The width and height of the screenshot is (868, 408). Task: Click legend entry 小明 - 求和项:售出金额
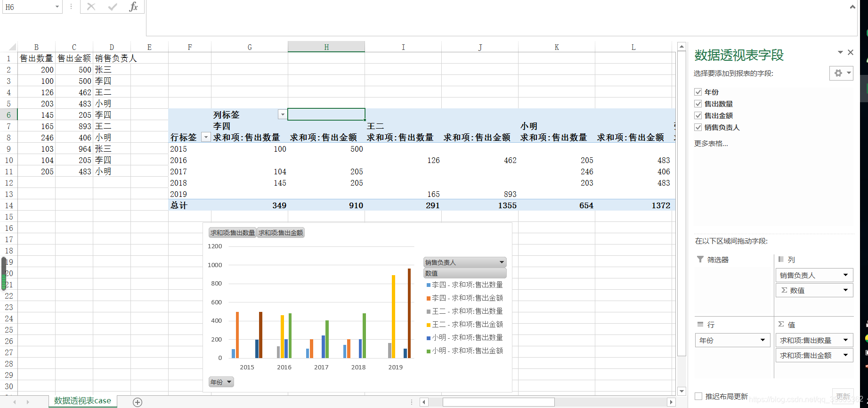pos(464,351)
